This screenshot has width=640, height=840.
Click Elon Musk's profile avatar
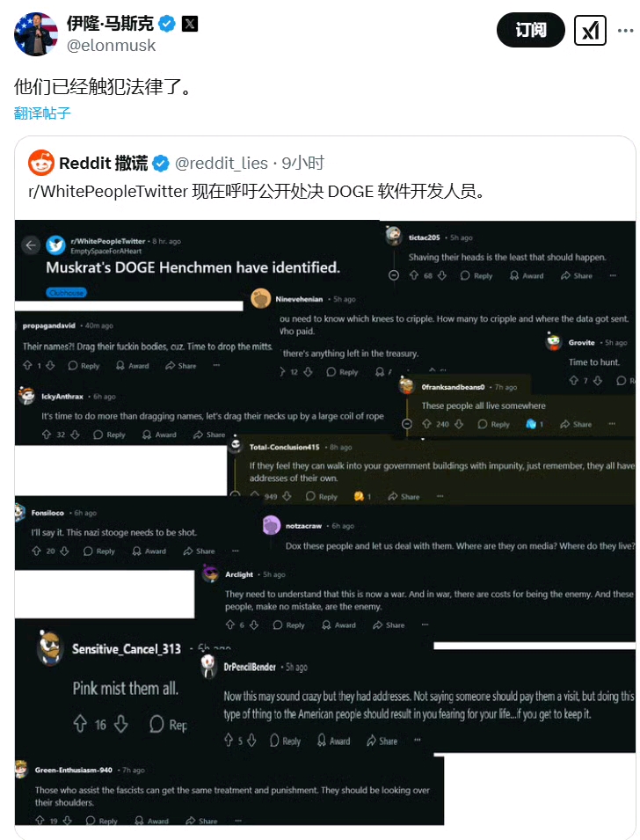[x=36, y=34]
